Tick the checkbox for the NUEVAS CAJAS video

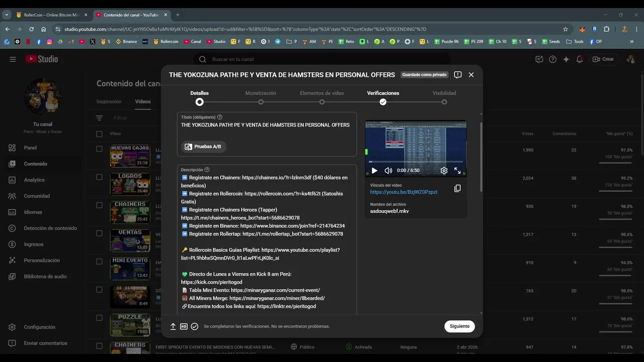point(99,149)
